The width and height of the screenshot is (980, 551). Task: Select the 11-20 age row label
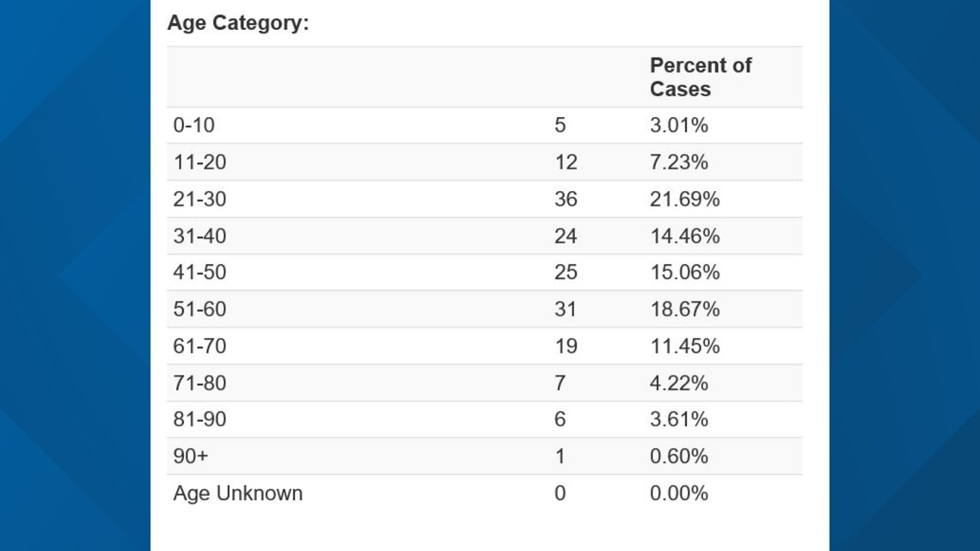[x=199, y=162]
